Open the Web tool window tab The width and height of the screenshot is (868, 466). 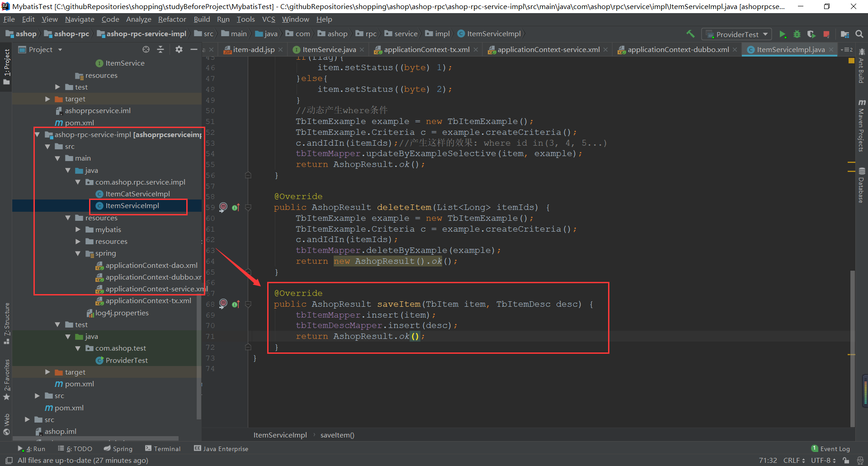(7, 424)
